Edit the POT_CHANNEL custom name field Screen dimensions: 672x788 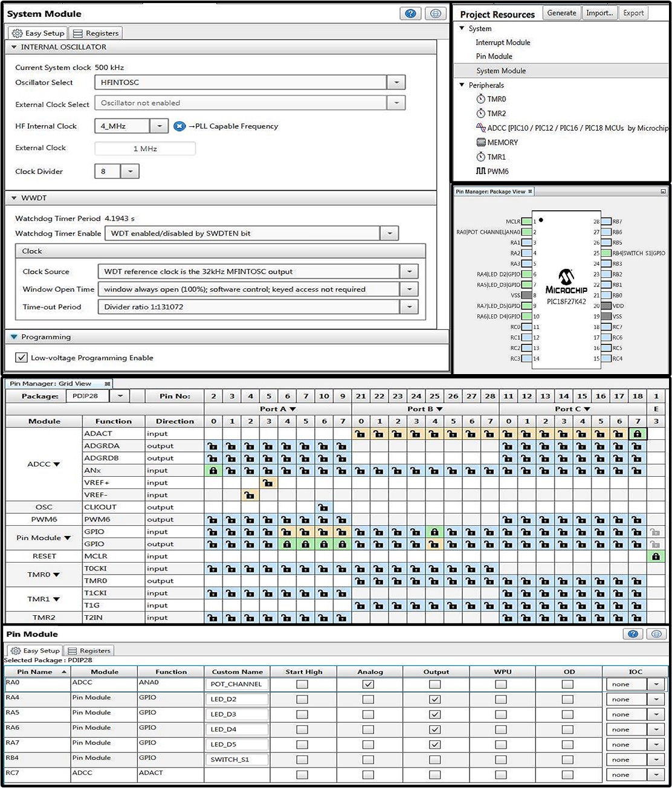[x=236, y=683]
